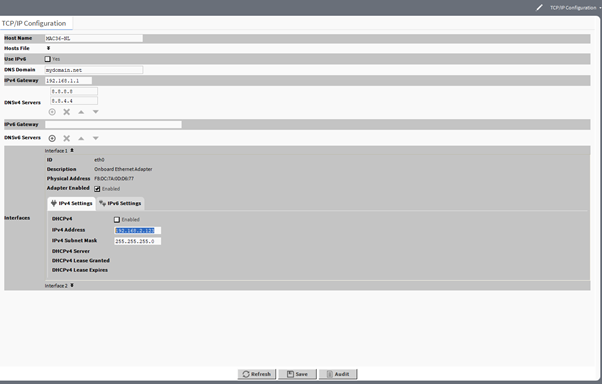
Task: Click the IPv4 Gateway field
Action: [68, 81]
